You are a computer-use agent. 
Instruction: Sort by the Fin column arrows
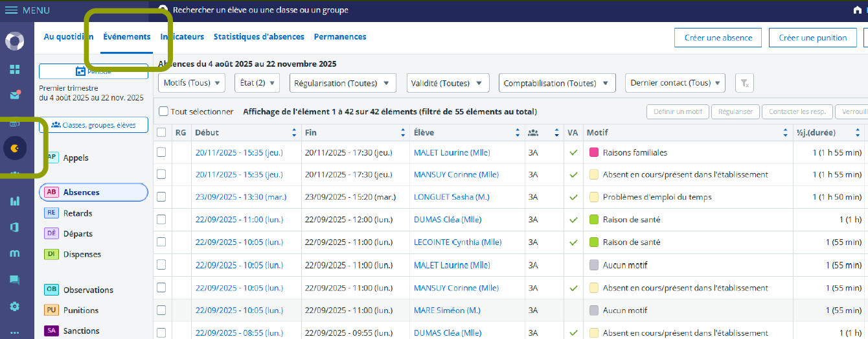[403, 133]
